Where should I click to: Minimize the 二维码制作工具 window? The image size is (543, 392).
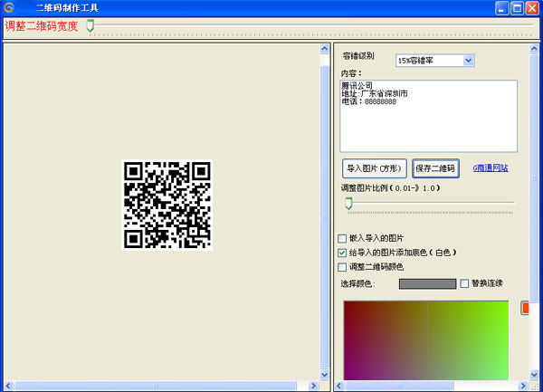pyautogui.click(x=501, y=8)
